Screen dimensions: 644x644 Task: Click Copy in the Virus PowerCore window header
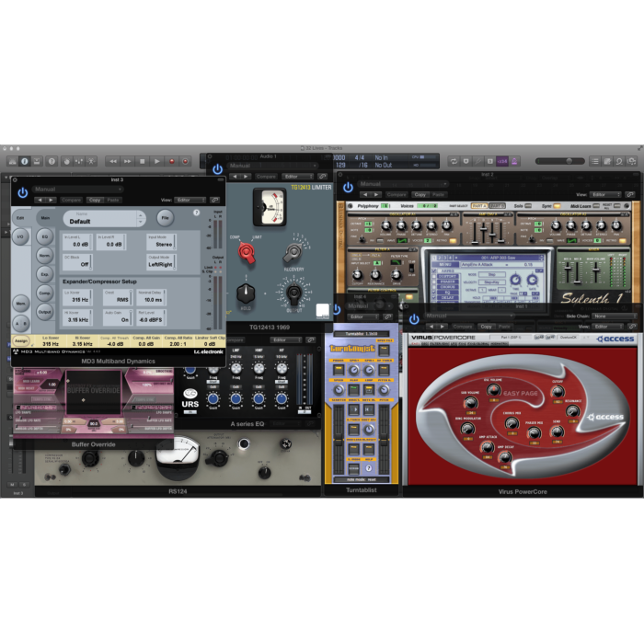(x=487, y=327)
